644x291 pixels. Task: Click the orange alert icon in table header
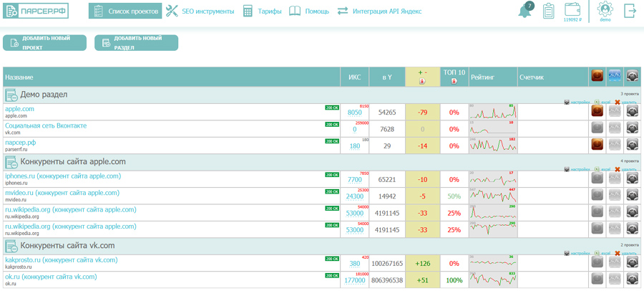click(597, 75)
